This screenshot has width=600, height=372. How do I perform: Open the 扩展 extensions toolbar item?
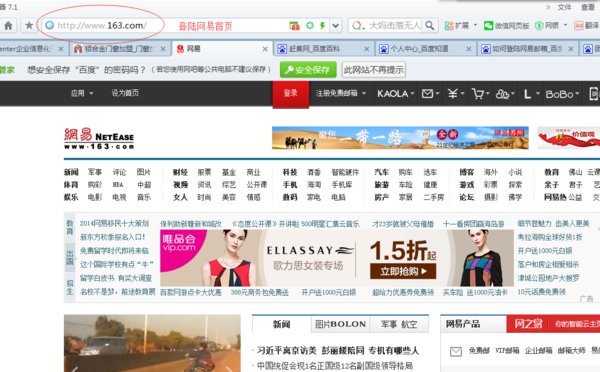[x=457, y=26]
